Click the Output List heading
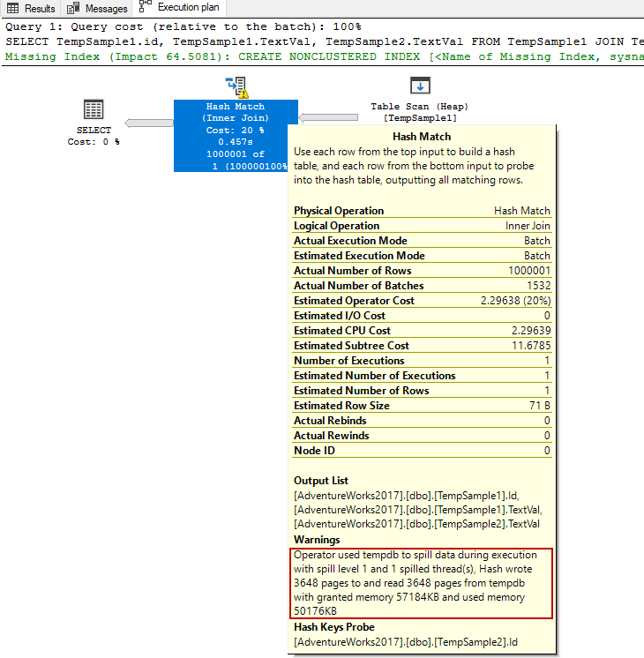Screen dimensions: 644x658 (321, 481)
